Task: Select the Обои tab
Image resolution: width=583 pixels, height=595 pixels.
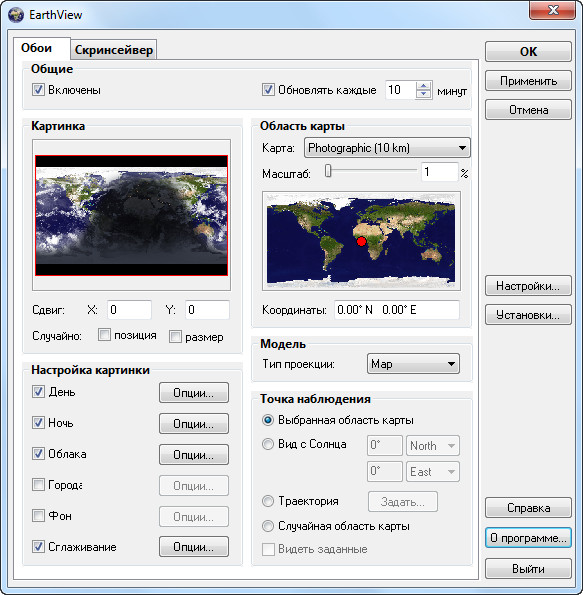Action: point(36,48)
